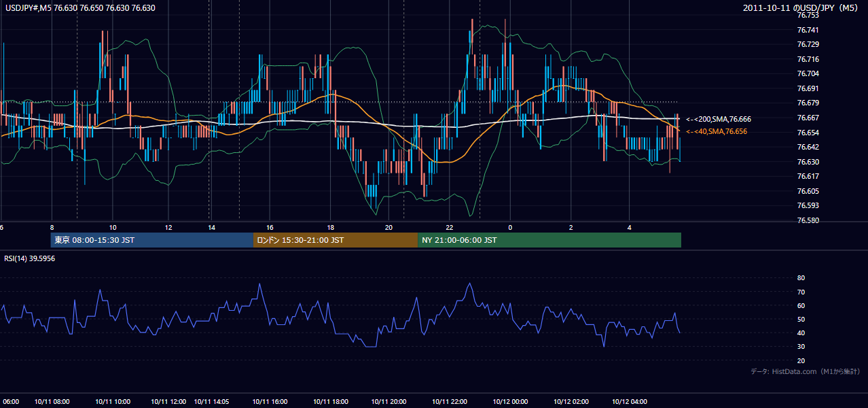Click hour label 14 under price chart

click(x=212, y=227)
